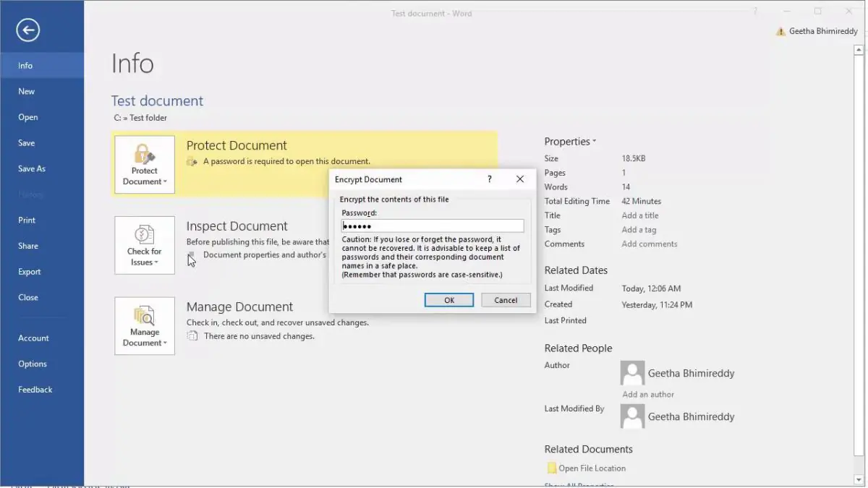
Task: Click the Check for Issues icon
Action: pos(144,235)
